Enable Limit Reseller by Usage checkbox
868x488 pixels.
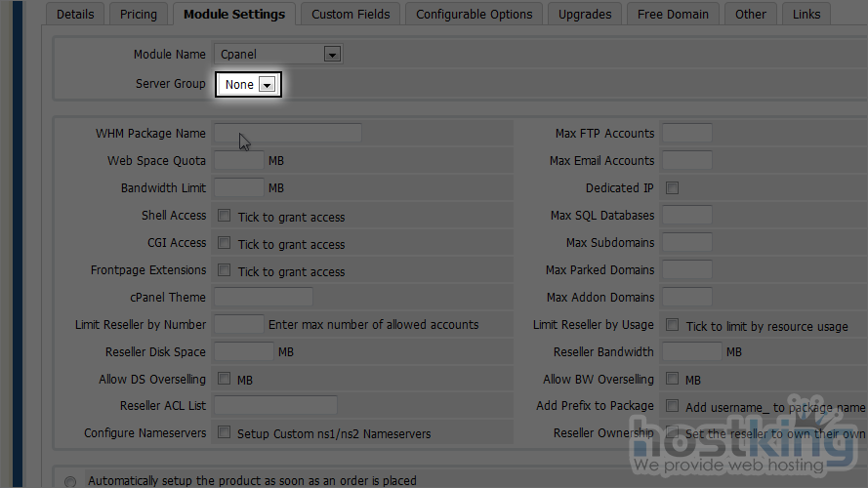coord(672,325)
